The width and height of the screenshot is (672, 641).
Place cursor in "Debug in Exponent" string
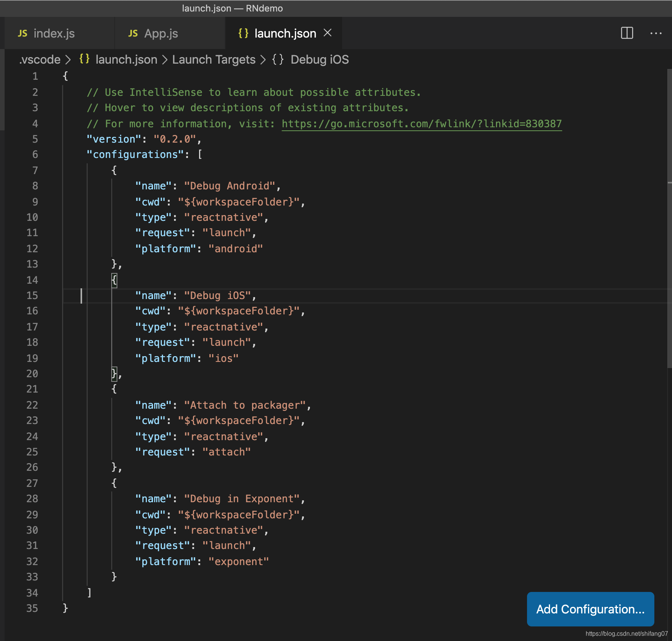point(242,499)
